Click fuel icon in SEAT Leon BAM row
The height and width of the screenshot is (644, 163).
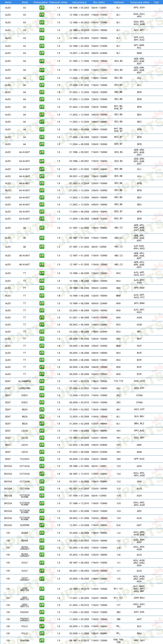pos(42,452)
